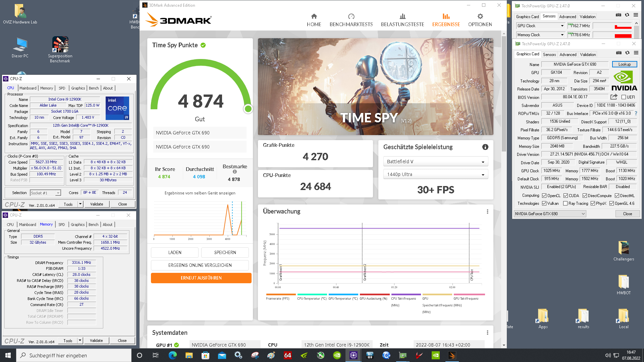Open BENCHMARKTESTS section in 3DMark

[351, 20]
